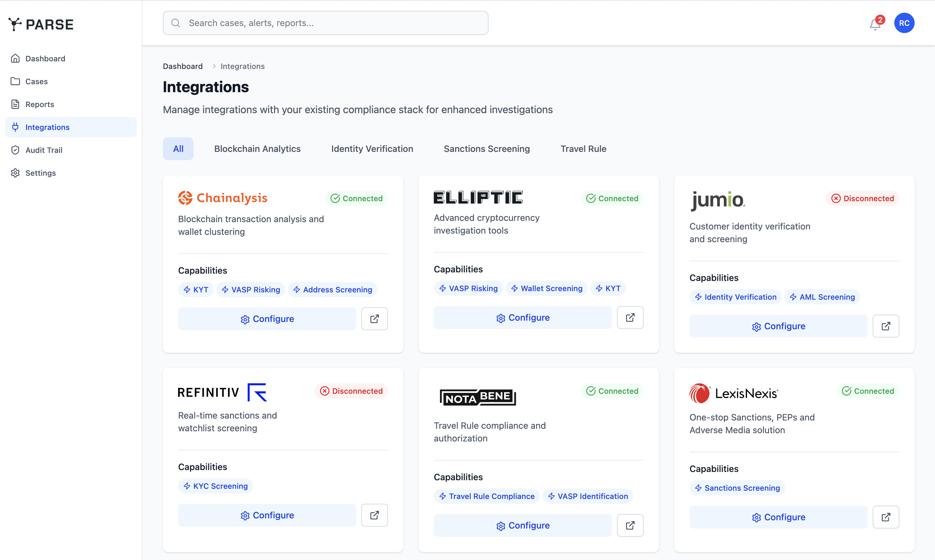Click the PARSE logo

[40, 24]
